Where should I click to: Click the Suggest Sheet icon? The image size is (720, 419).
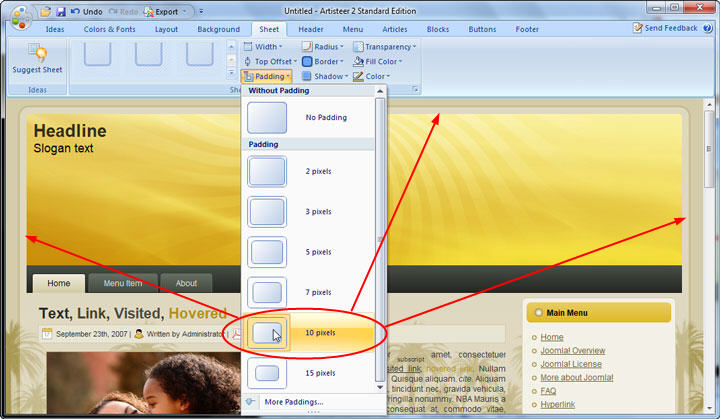37,54
